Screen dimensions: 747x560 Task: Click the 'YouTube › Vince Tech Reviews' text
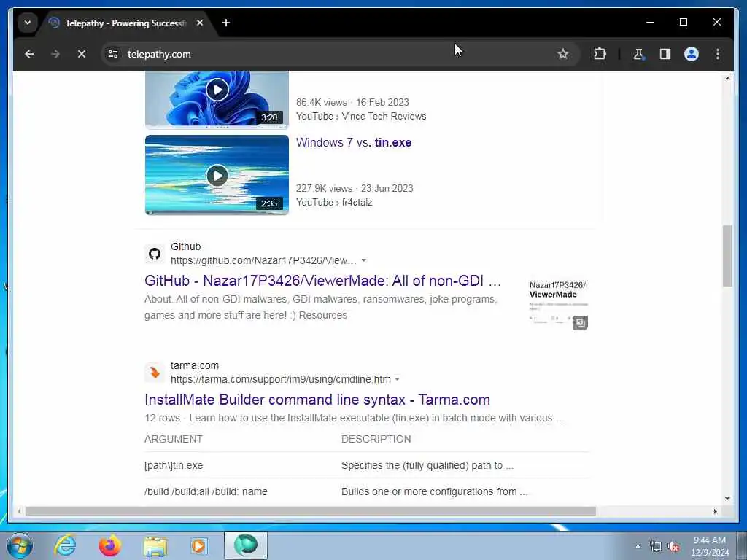point(361,116)
